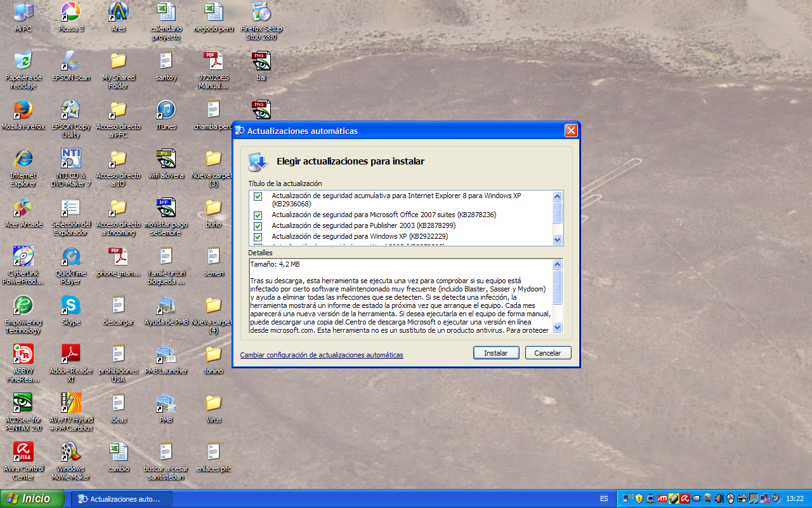Click the Instalar button
The width and height of the screenshot is (812, 508).
[495, 353]
